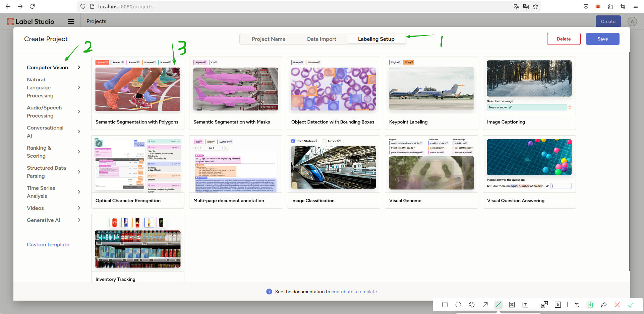Select the text annotation tool
644x314 pixels.
(525, 305)
